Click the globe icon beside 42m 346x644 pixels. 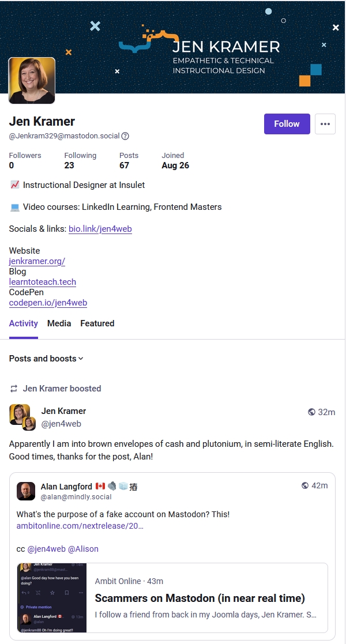coord(305,485)
